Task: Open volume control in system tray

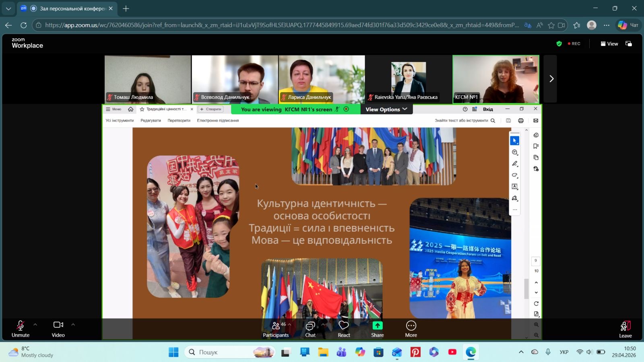Action: coord(589,352)
